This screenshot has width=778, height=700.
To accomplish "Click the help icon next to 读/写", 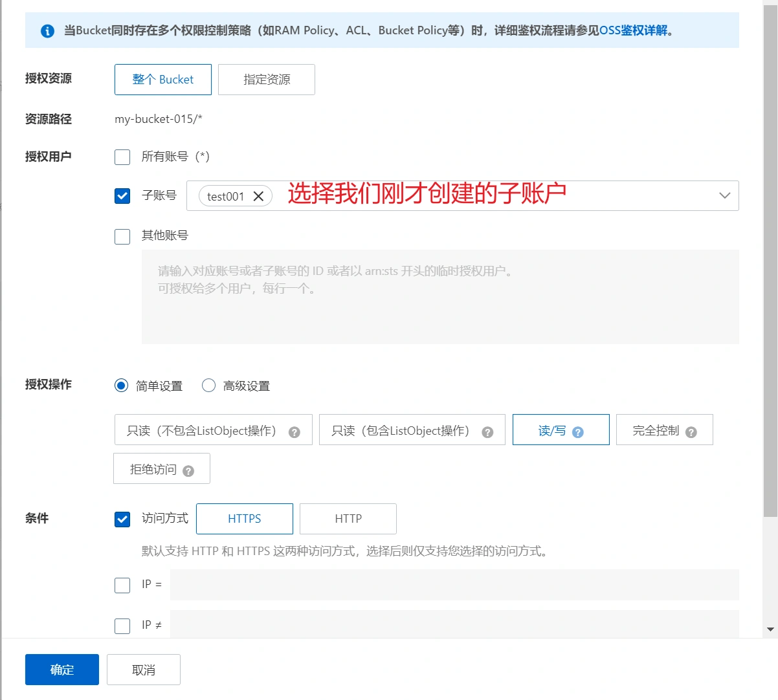I will (x=578, y=432).
